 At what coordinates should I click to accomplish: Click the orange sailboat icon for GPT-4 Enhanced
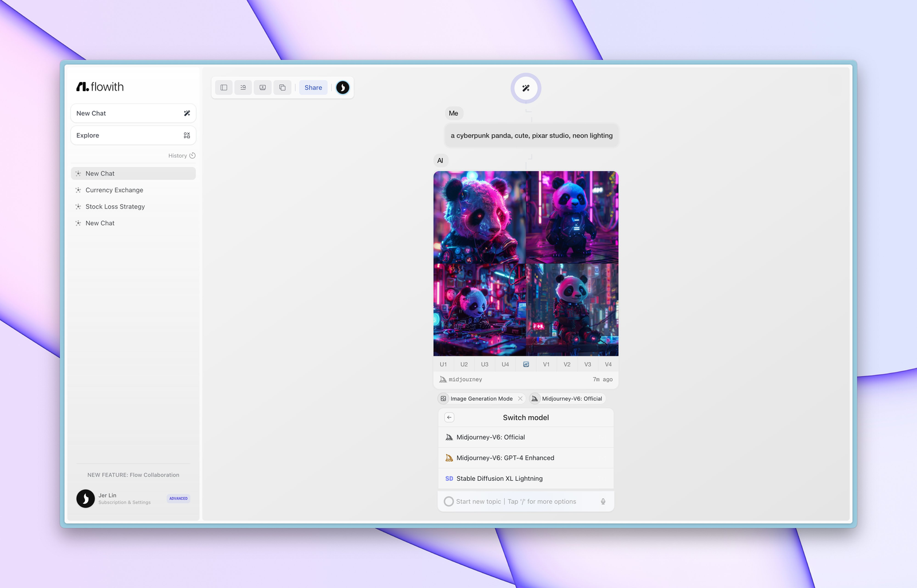pyautogui.click(x=449, y=458)
